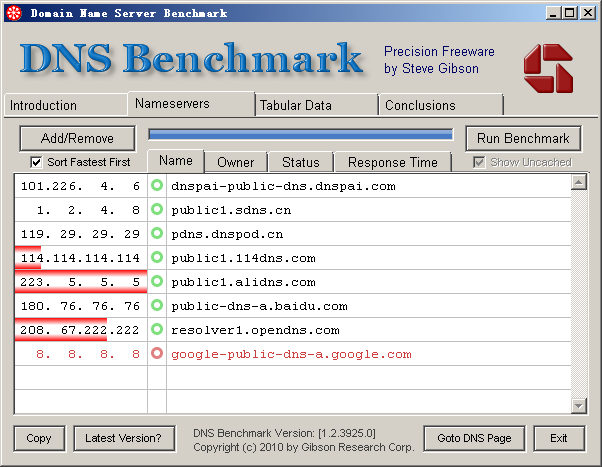The width and height of the screenshot is (602, 467).
Task: Click the Exit button
Action: [559, 438]
